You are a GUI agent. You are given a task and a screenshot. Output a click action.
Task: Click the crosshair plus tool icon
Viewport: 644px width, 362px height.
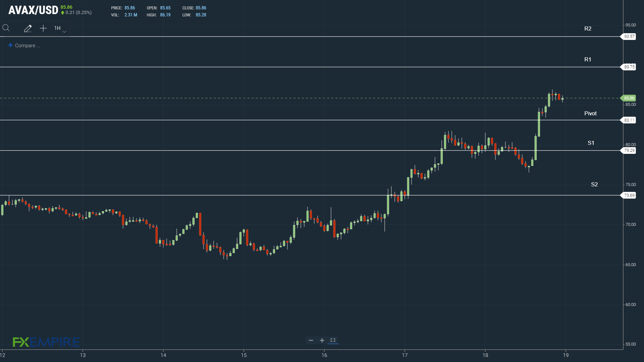43,28
